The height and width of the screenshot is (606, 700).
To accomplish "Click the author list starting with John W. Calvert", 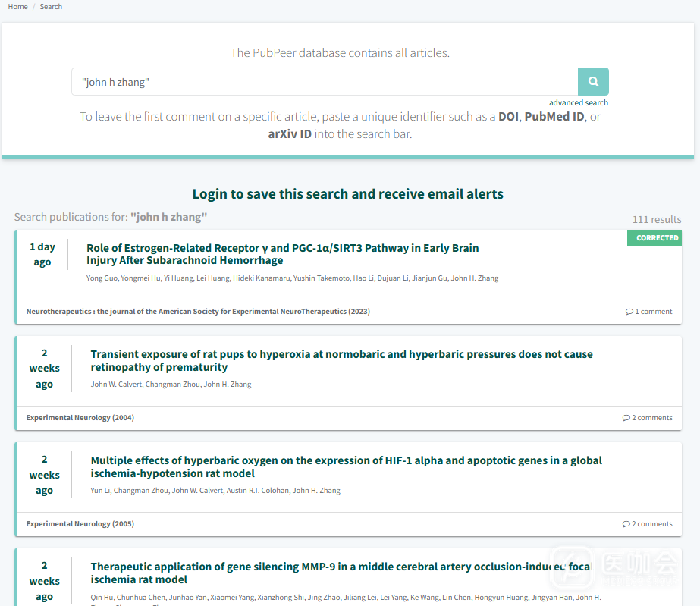I will 171,385.
